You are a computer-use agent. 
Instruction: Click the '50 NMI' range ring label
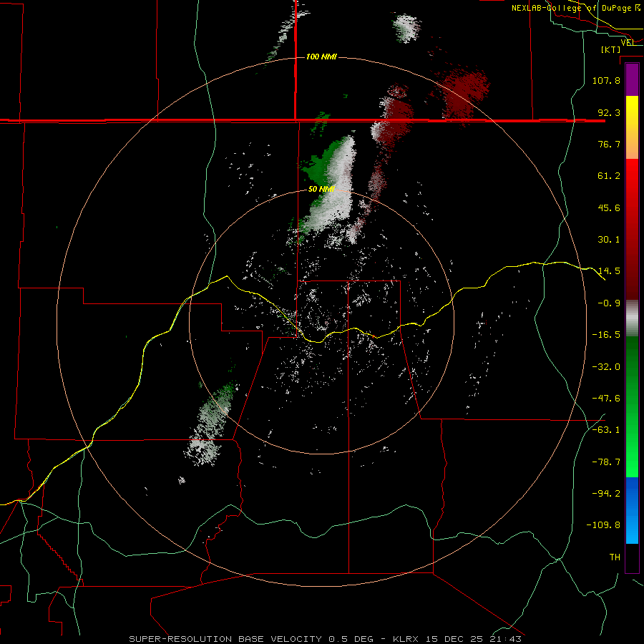pos(321,189)
